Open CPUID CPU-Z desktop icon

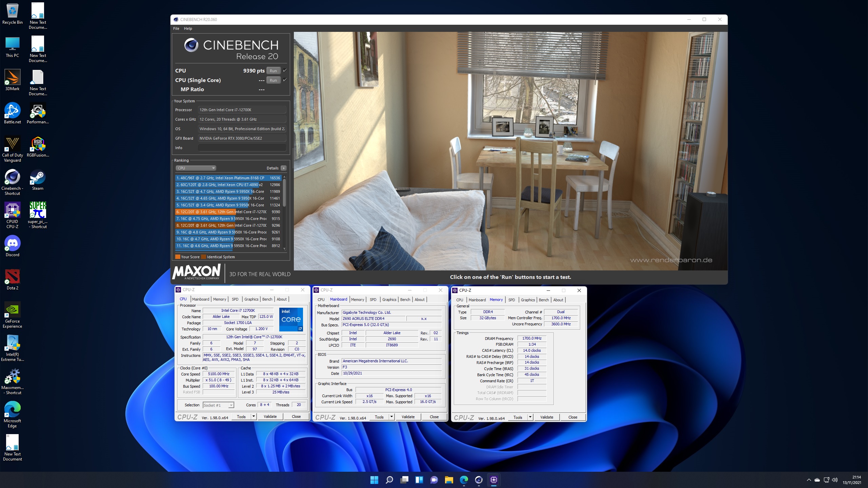pyautogui.click(x=13, y=216)
